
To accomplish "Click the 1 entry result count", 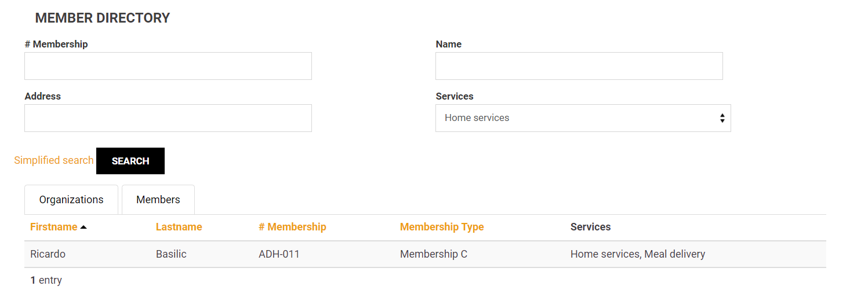I will pos(46,280).
